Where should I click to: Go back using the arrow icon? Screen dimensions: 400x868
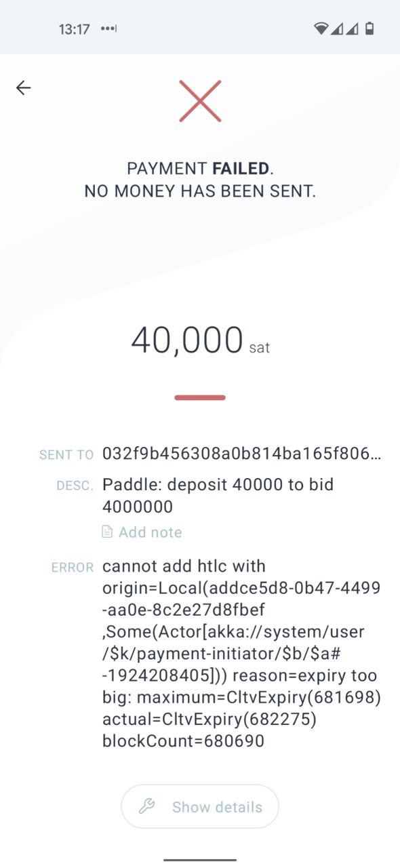[24, 87]
